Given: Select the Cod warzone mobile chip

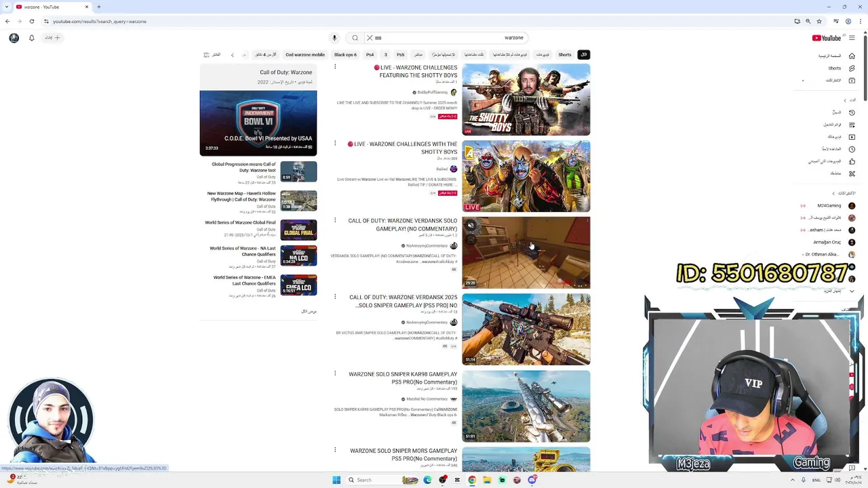Looking at the screenshot, I should [305, 55].
